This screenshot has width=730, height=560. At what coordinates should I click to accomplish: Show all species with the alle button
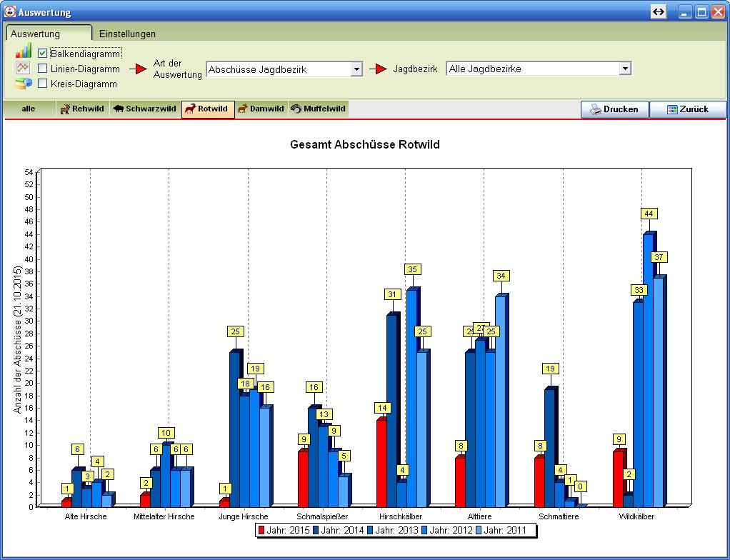click(29, 109)
